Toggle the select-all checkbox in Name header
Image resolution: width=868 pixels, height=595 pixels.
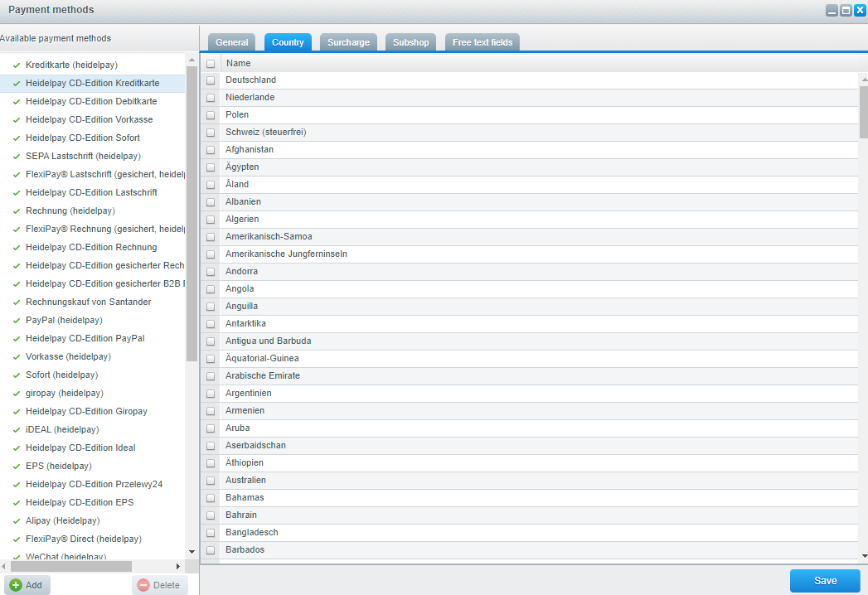[211, 64]
